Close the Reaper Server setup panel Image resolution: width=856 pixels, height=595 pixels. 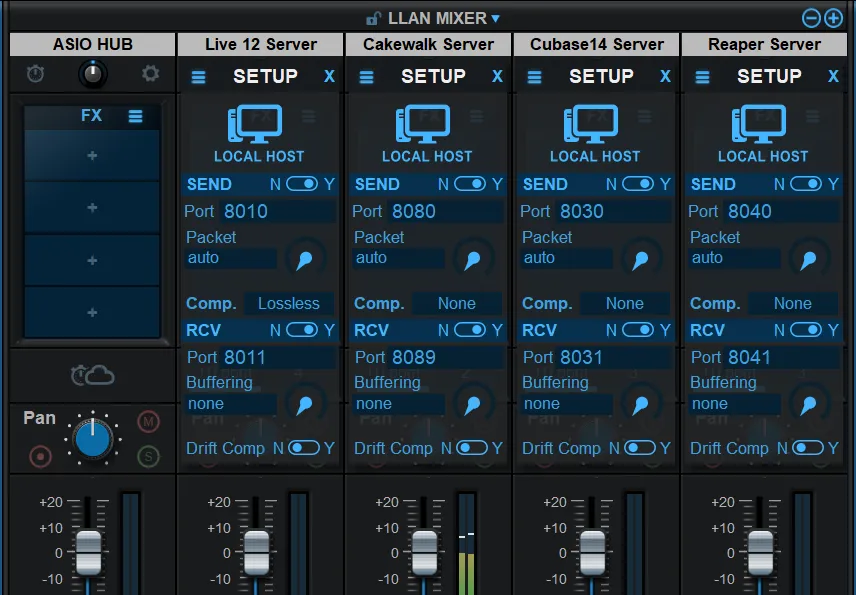pyautogui.click(x=833, y=76)
